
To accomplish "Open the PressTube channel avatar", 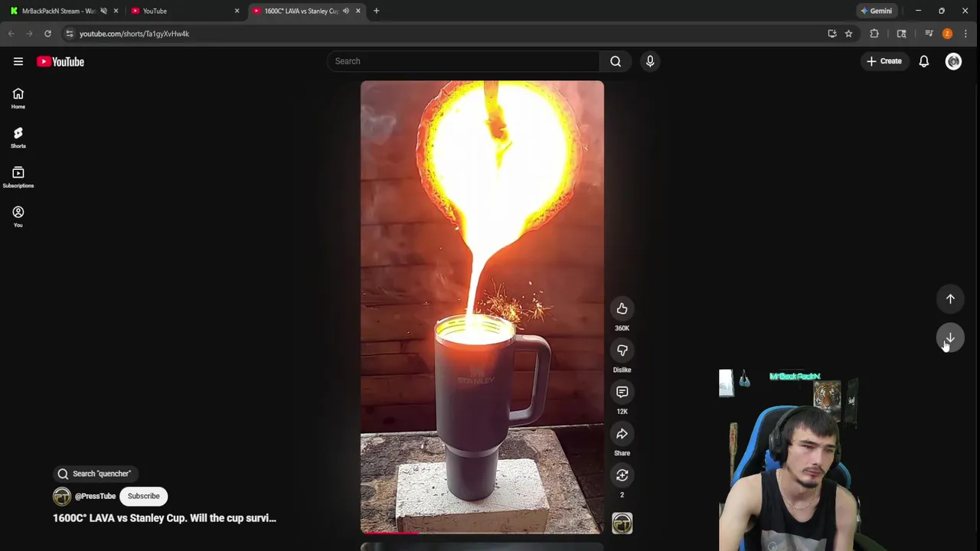I will tap(61, 496).
